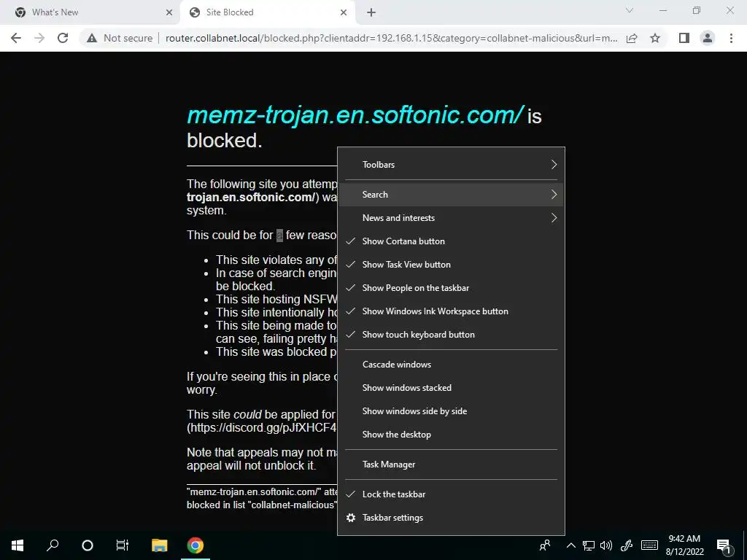Expand the Toolbars submenu
Screen dimensions: 747x560
tap(451, 165)
